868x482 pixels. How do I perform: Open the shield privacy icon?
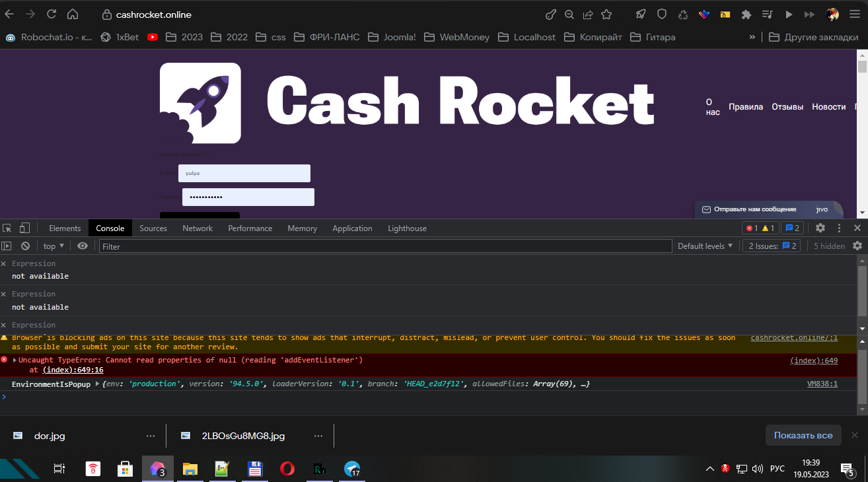point(661,14)
